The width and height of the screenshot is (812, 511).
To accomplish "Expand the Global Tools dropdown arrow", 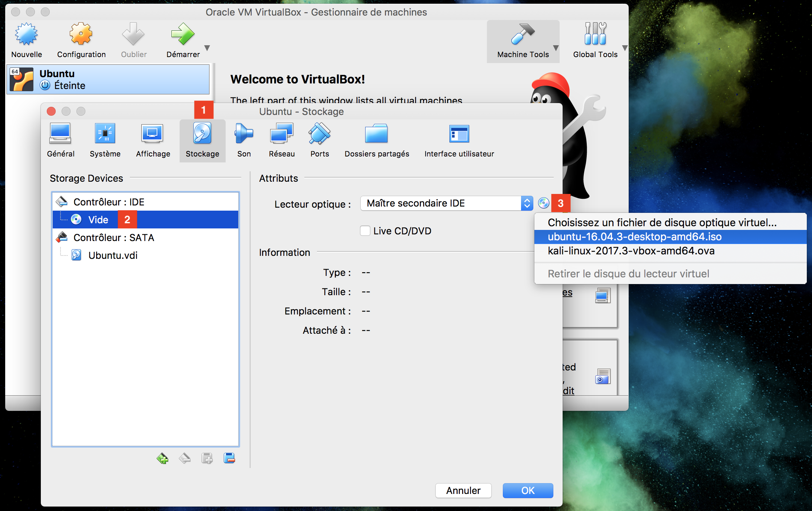I will point(625,48).
